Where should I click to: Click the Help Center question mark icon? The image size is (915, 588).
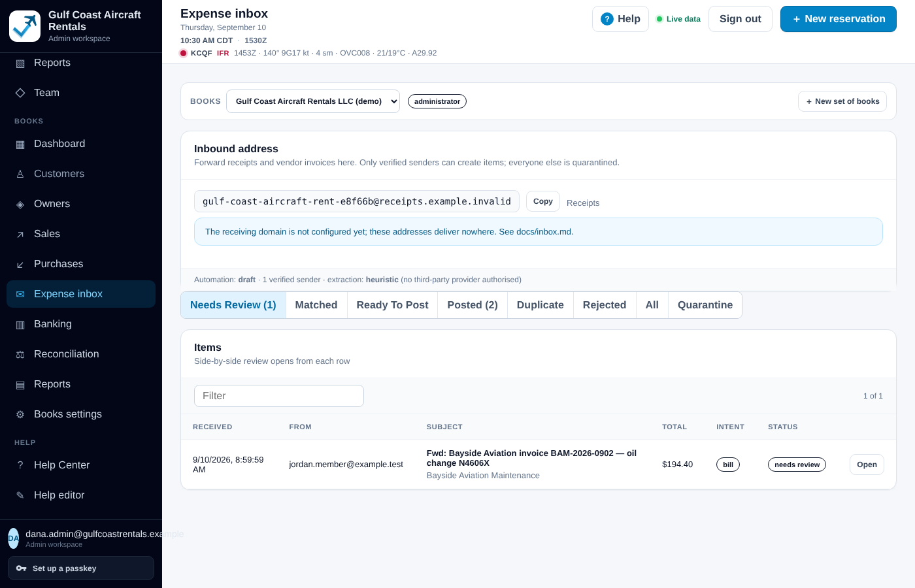(20, 465)
